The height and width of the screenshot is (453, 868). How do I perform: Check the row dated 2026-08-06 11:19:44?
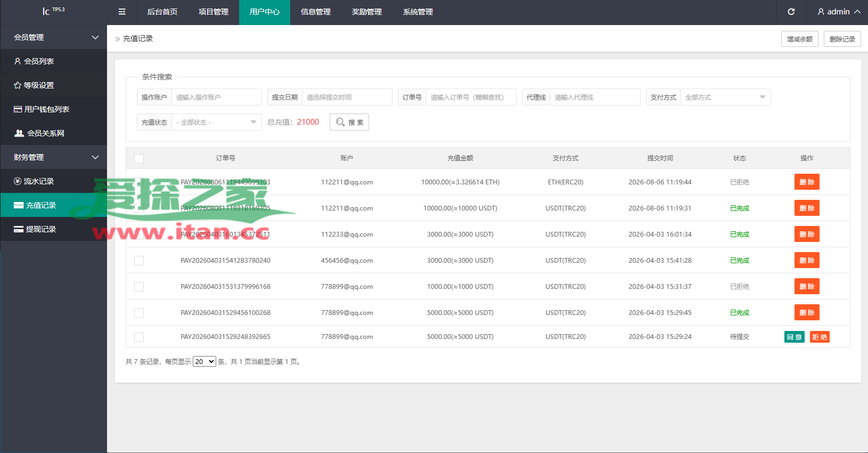click(139, 182)
